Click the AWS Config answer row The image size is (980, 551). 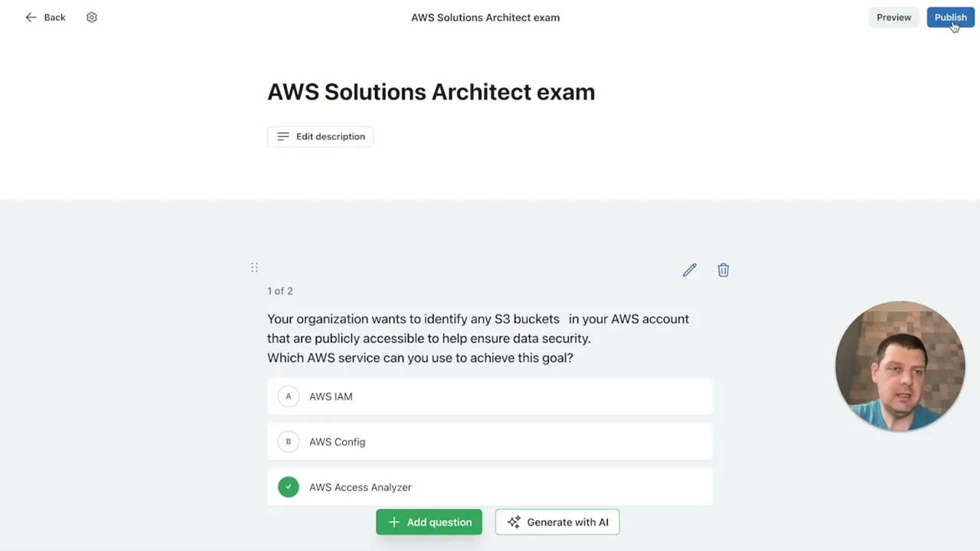click(490, 442)
